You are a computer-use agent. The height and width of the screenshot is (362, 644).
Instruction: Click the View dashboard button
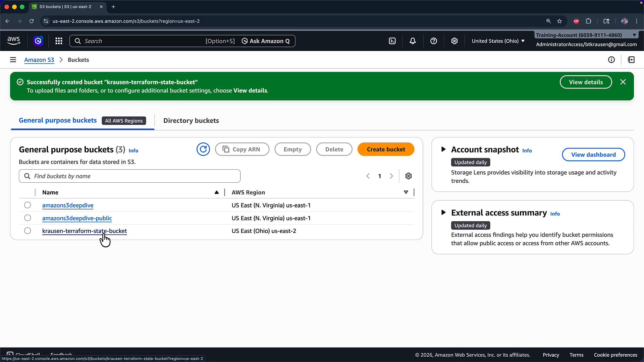593,155
